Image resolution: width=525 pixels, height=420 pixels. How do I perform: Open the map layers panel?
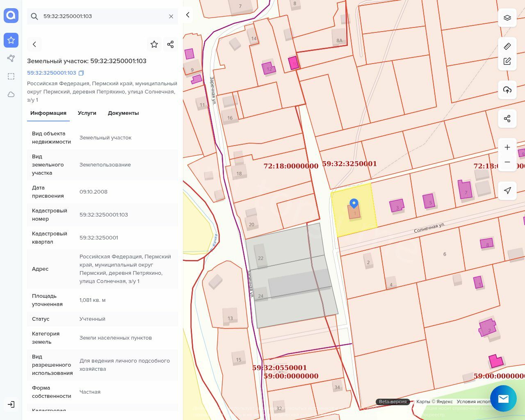click(507, 18)
